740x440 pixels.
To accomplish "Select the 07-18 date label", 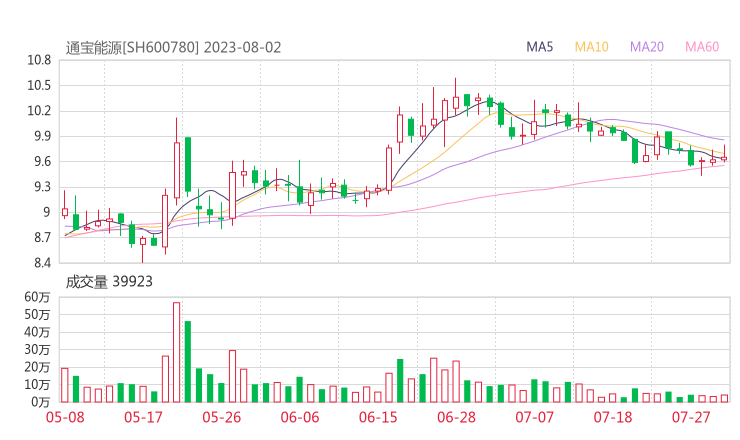I will click(x=613, y=417).
